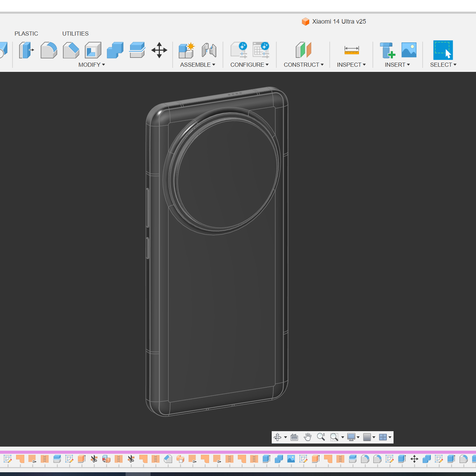Select the first sketch feature in timeline
476x476 pixels.
[x=8, y=459]
